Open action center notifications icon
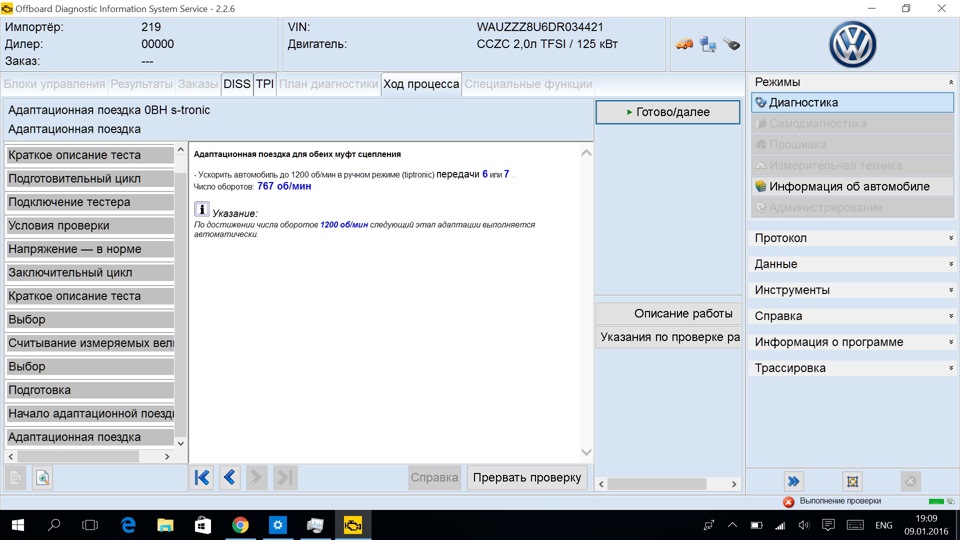The height and width of the screenshot is (540, 960). click(828, 525)
